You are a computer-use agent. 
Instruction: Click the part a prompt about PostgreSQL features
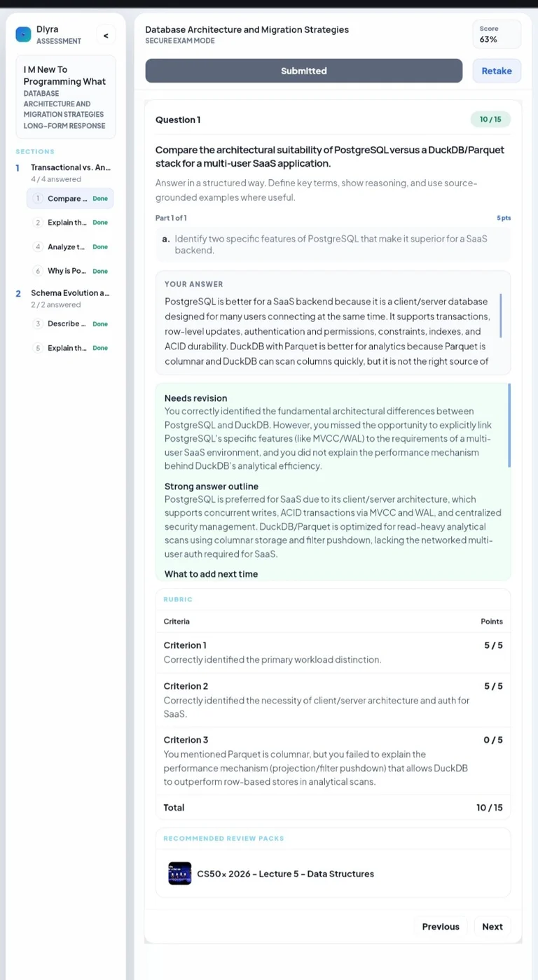coord(333,244)
